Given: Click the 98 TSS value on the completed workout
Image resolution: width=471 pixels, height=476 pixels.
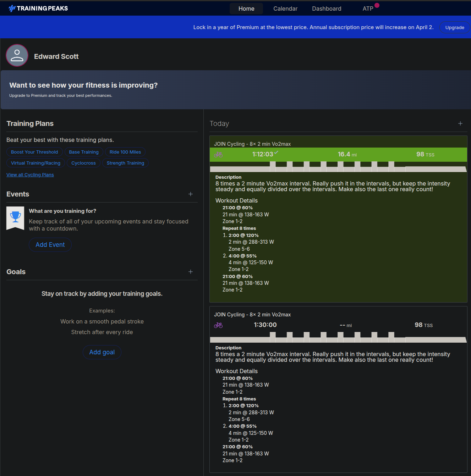Looking at the screenshot, I should click(x=425, y=154).
